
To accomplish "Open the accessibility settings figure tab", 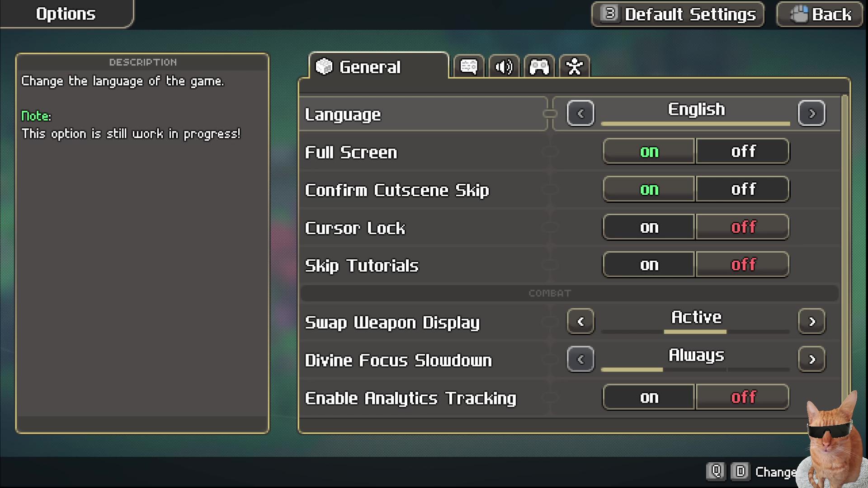I will [574, 67].
